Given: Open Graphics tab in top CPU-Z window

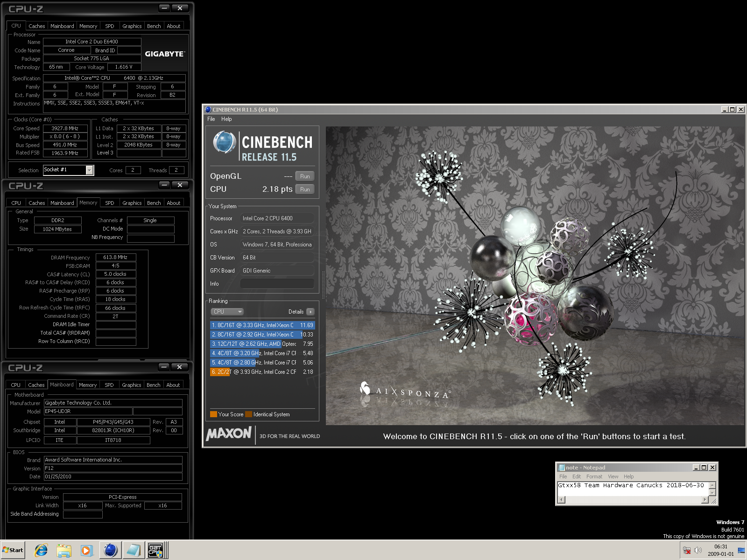Looking at the screenshot, I should point(132,26).
